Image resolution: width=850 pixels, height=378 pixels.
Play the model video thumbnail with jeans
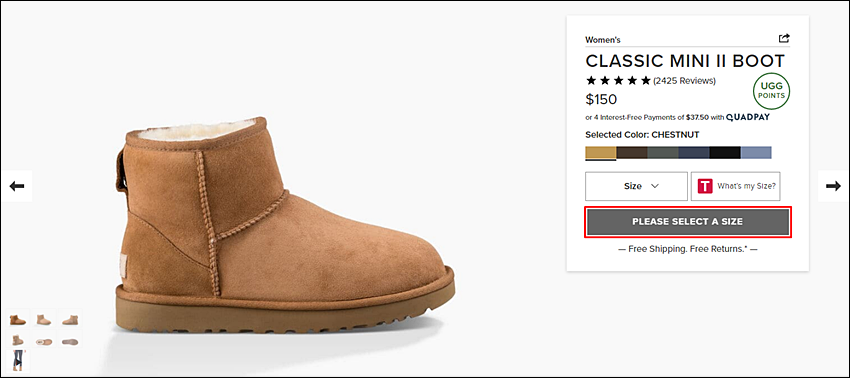(x=17, y=361)
